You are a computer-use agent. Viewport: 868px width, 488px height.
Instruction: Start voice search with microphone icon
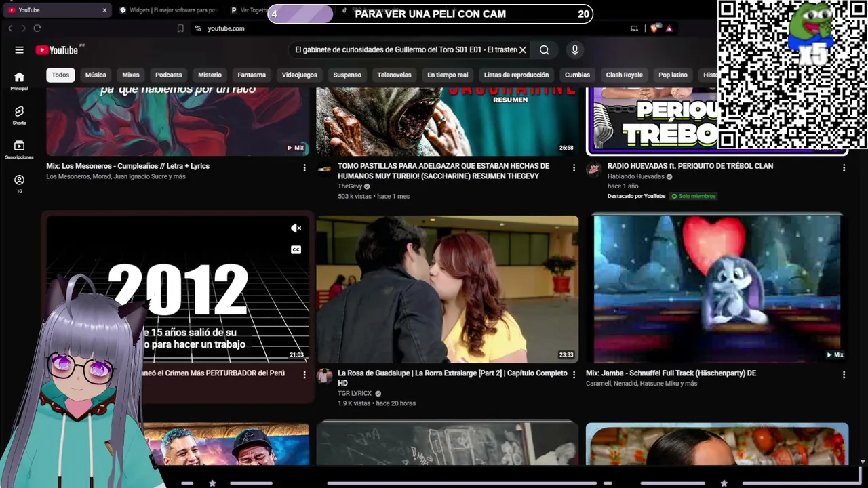coord(575,49)
